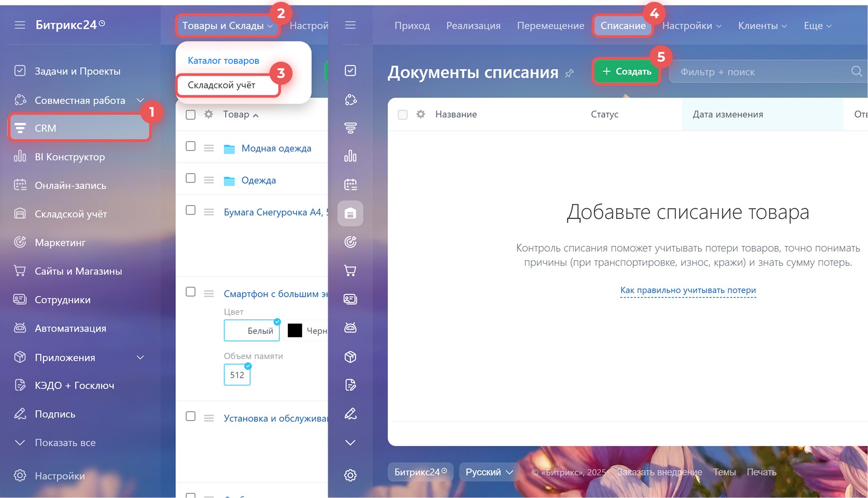Switch to the Перемещение tab
868x498 pixels.
pos(550,26)
